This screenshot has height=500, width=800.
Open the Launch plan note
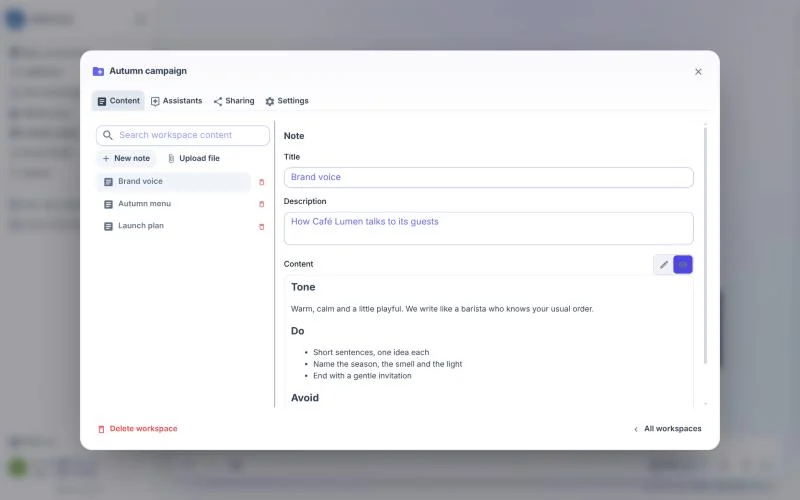[x=173, y=226]
